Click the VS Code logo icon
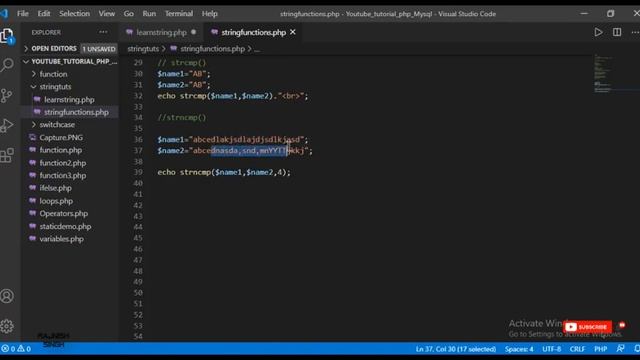This screenshot has height=360, width=640. pyautogui.click(x=4, y=13)
